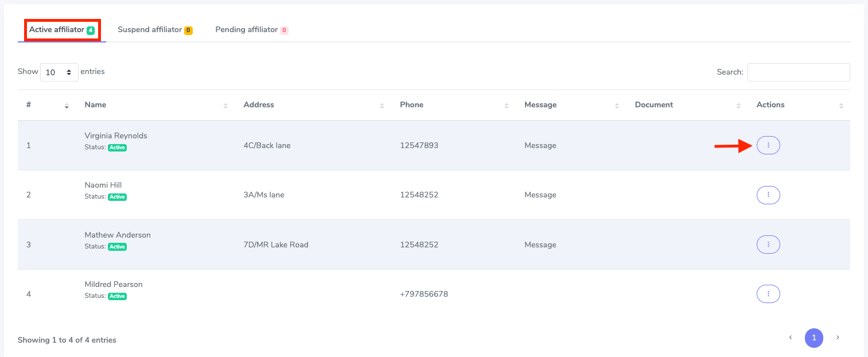Image resolution: width=868 pixels, height=357 pixels.
Task: Open actions menu for Naomi Hill
Action: [x=768, y=195]
